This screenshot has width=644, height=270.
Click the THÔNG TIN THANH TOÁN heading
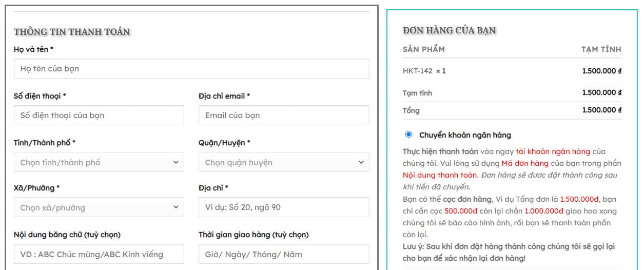[71, 32]
